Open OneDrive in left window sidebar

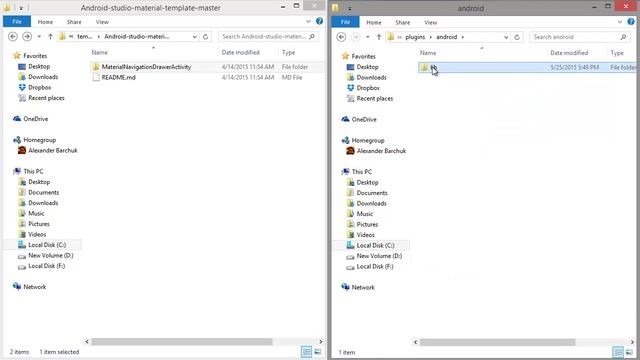[36, 119]
